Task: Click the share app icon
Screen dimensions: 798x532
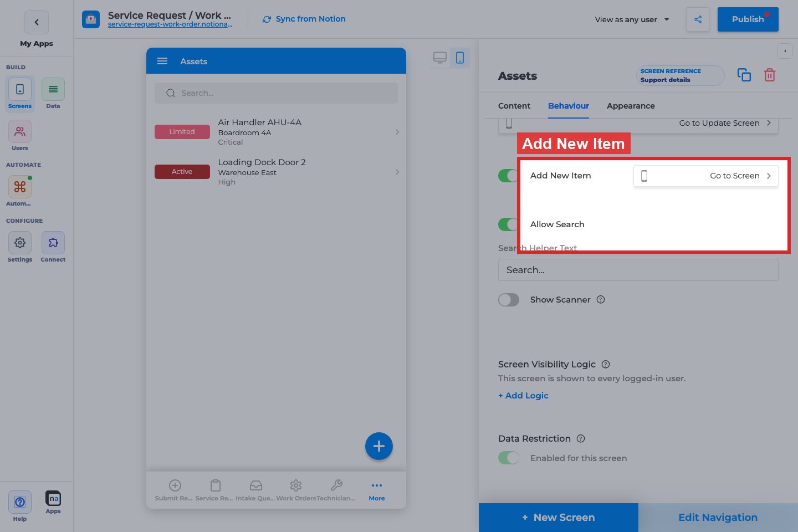Action: 698,19
